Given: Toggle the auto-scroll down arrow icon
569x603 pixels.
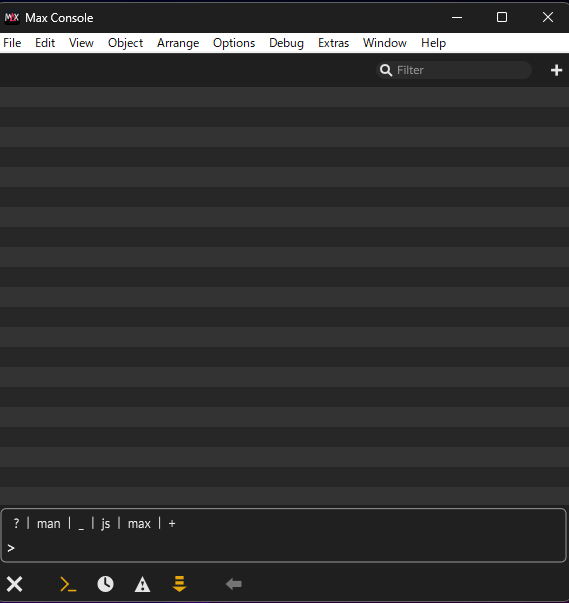Looking at the screenshot, I should click(180, 584).
